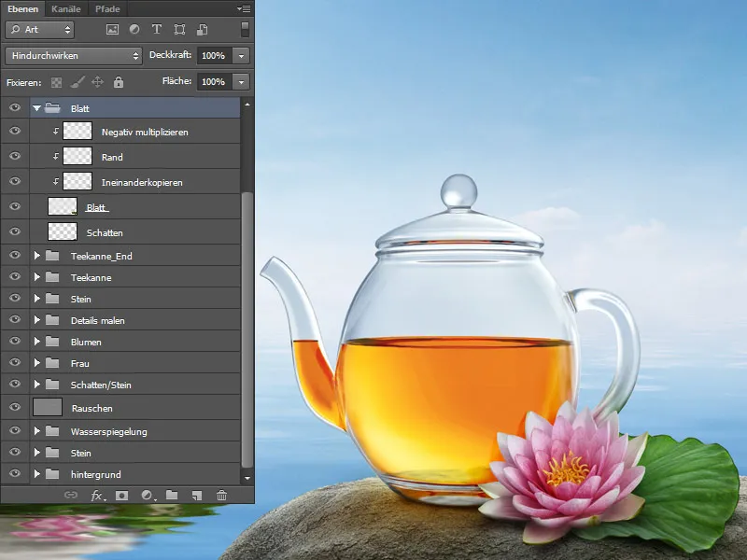Expand the Details malen group

tap(36, 320)
